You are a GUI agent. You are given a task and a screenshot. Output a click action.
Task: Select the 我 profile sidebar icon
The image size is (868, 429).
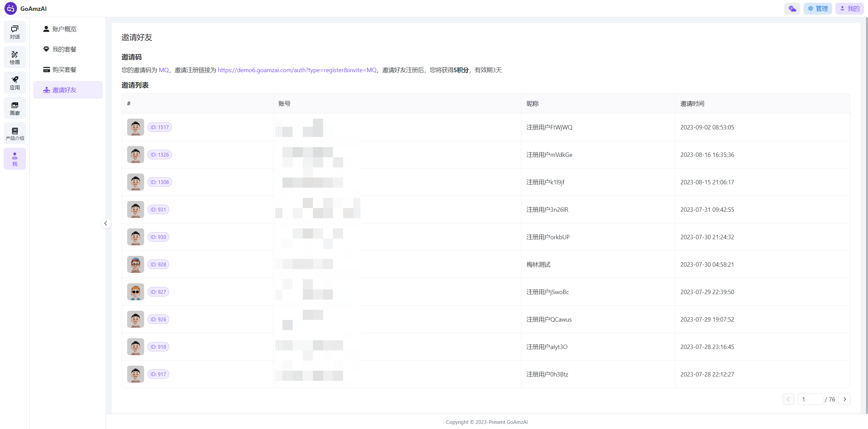[x=15, y=159]
